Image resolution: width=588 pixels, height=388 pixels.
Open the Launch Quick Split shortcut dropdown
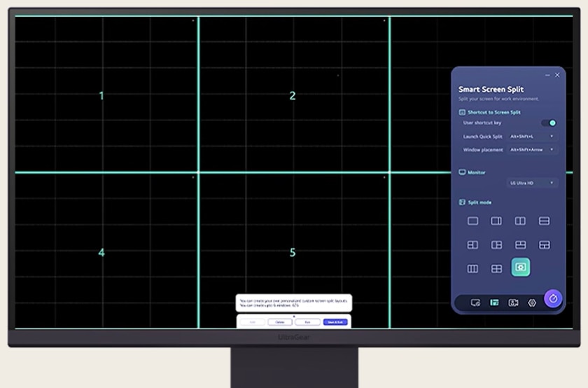pyautogui.click(x=532, y=137)
